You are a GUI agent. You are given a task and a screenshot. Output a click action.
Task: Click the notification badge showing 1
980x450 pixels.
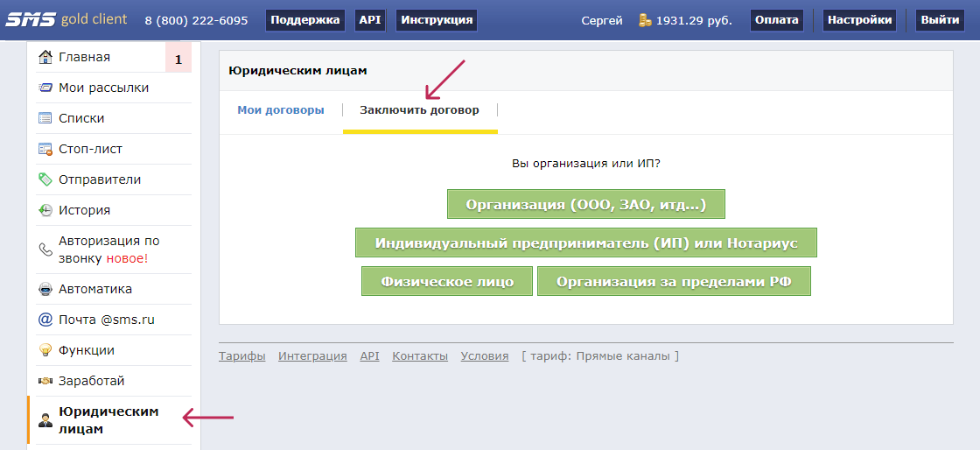click(x=178, y=58)
